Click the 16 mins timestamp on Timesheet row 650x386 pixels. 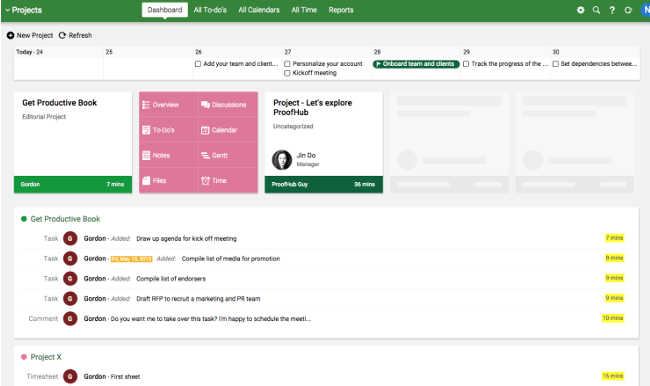[613, 376]
